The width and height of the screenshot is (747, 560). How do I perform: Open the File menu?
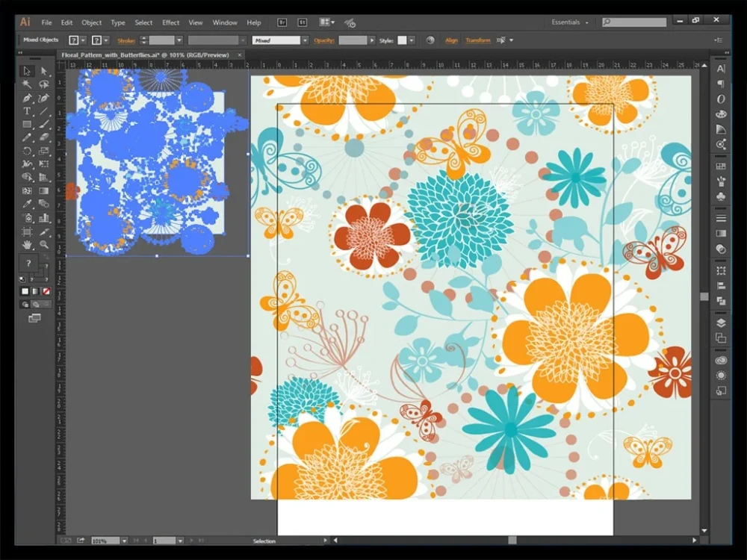[46, 22]
